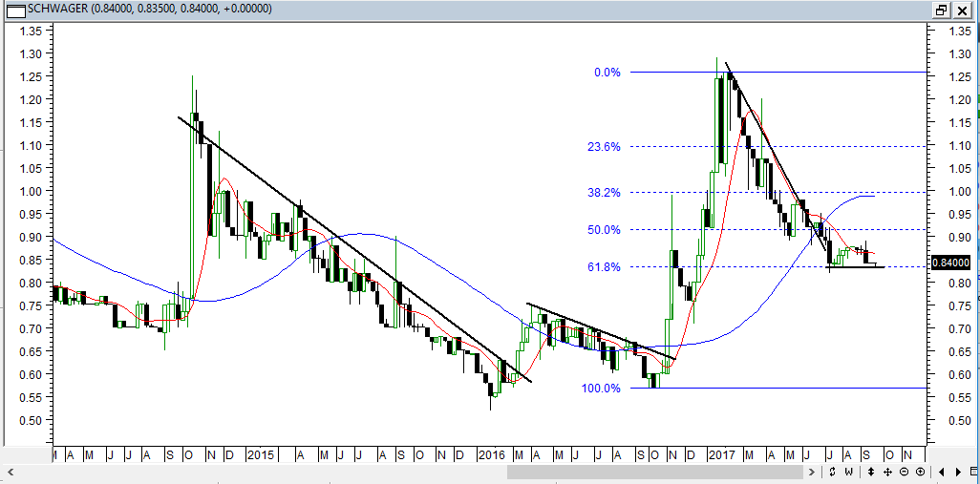Click the horizontal scrollbar right arrow
This screenshot has height=484, width=980.
point(811,472)
